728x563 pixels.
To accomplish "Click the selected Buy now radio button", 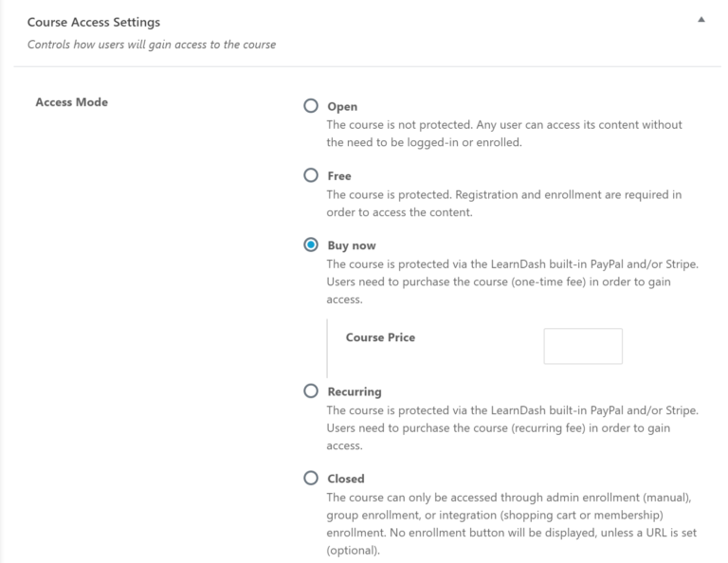I will click(310, 245).
